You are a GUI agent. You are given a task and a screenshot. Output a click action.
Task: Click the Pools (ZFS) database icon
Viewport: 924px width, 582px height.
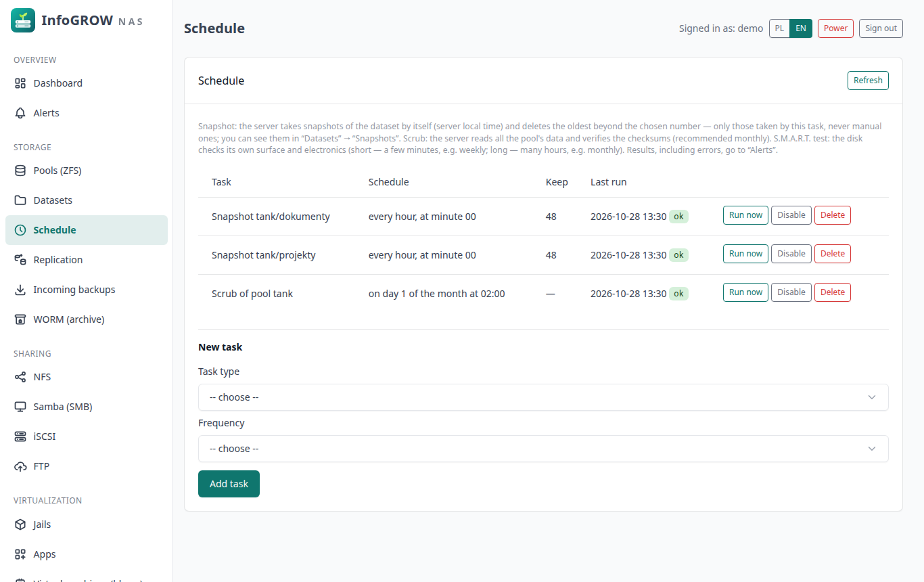[x=20, y=171]
